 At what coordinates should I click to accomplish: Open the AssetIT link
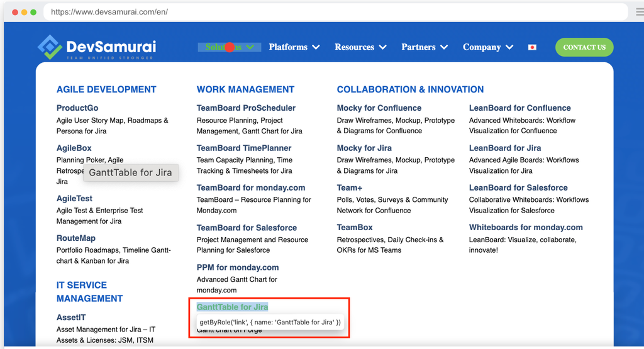click(71, 318)
